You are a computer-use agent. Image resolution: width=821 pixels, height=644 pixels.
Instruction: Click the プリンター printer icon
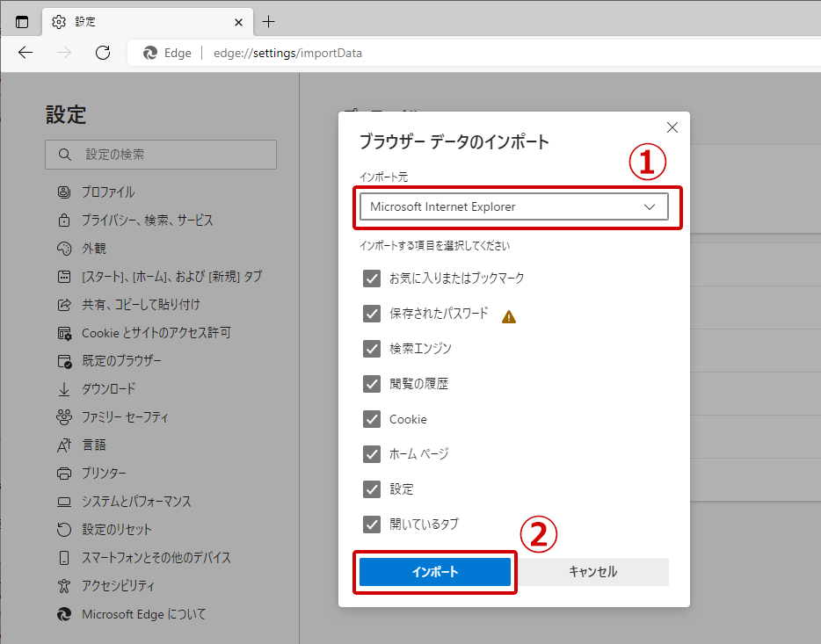pos(64,473)
